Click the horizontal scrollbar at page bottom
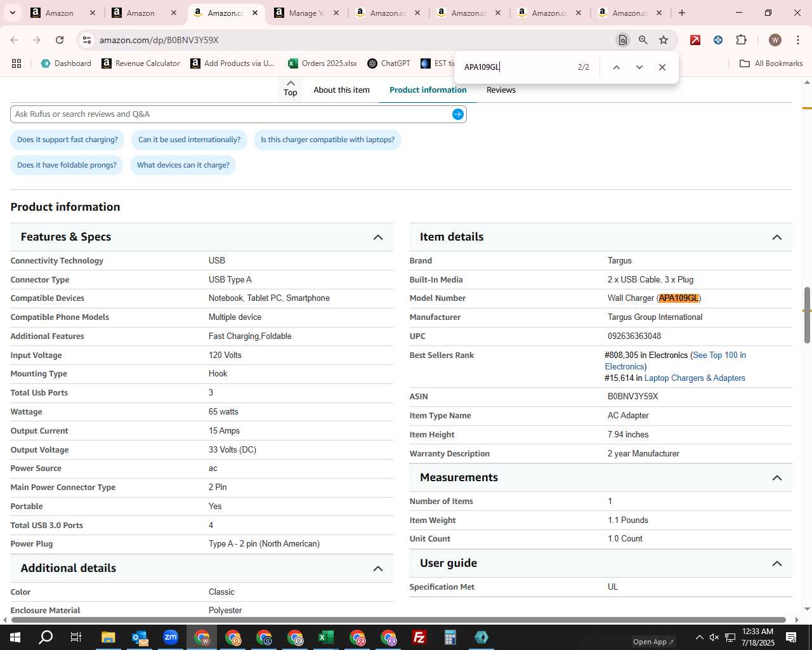812x650 pixels. (398, 620)
